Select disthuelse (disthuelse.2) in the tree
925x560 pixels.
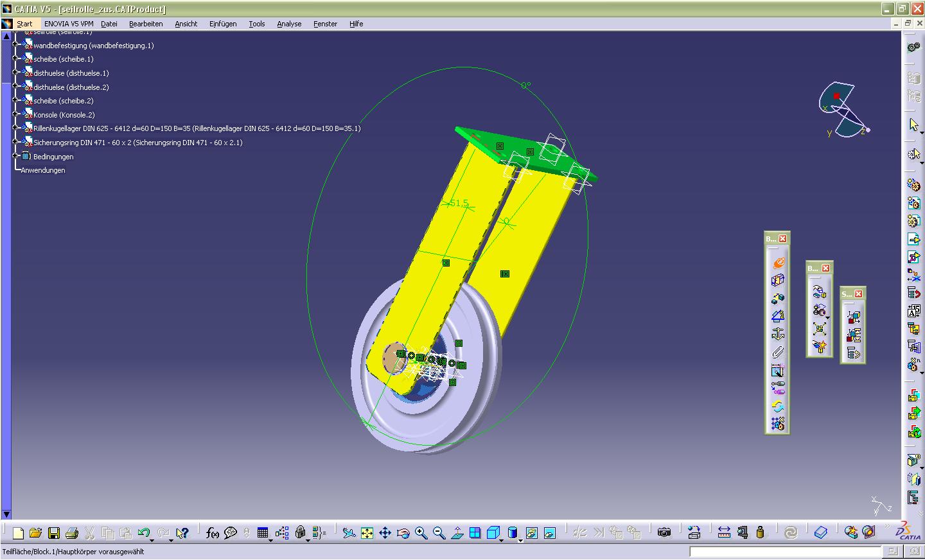(x=71, y=87)
